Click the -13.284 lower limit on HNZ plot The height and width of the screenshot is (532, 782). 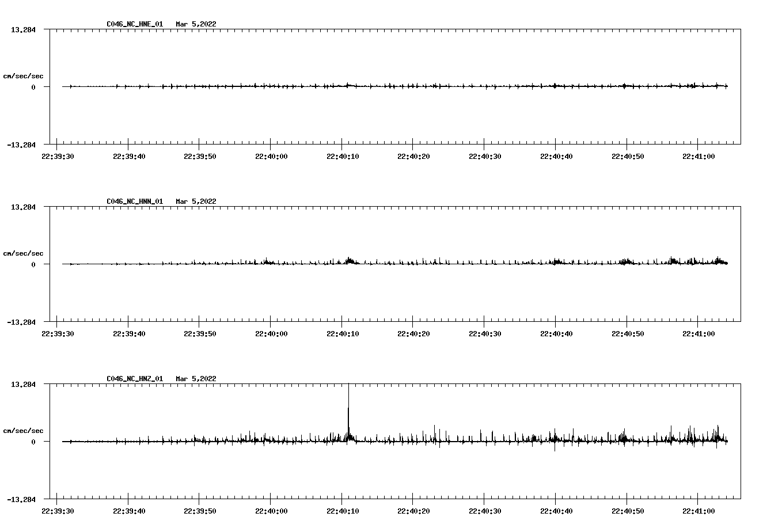(x=21, y=499)
